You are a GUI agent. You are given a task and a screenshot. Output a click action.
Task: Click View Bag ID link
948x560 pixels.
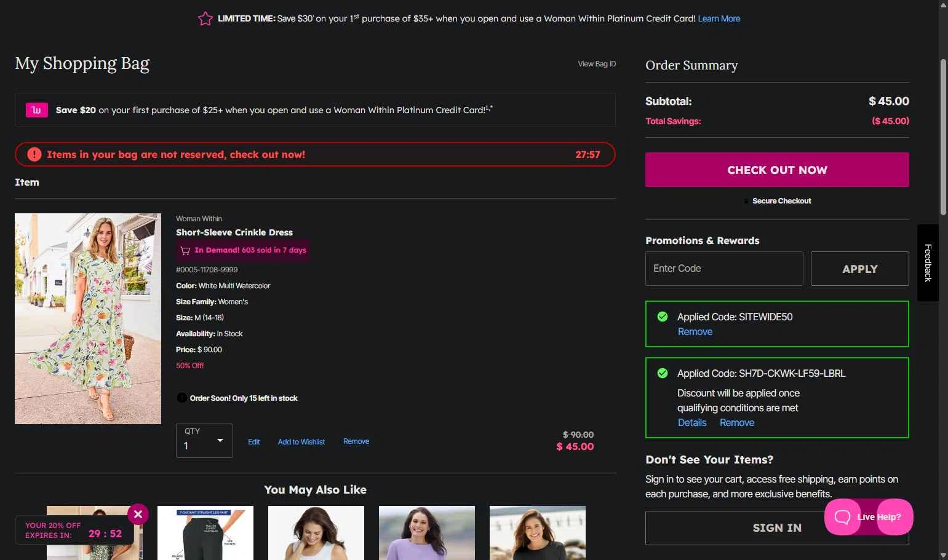point(597,64)
